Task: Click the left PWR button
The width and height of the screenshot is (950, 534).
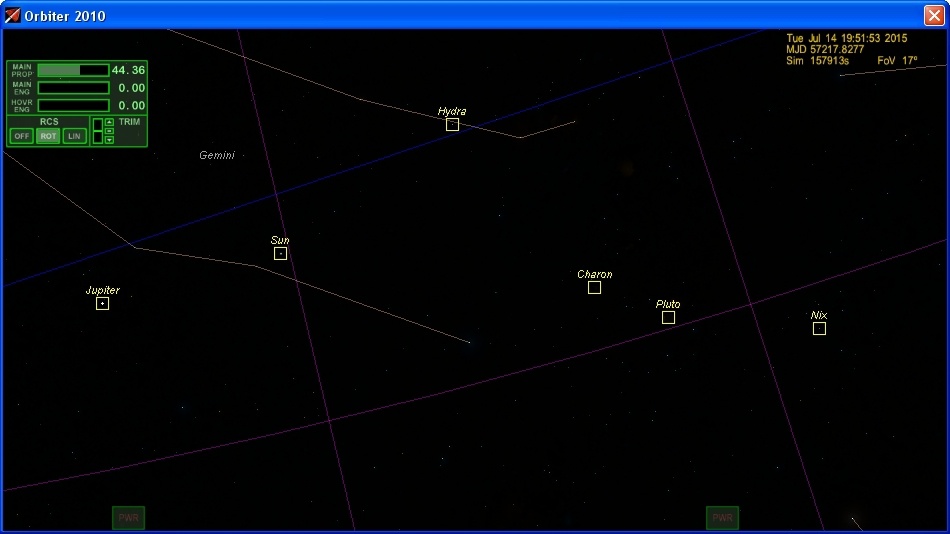Action: 128,518
